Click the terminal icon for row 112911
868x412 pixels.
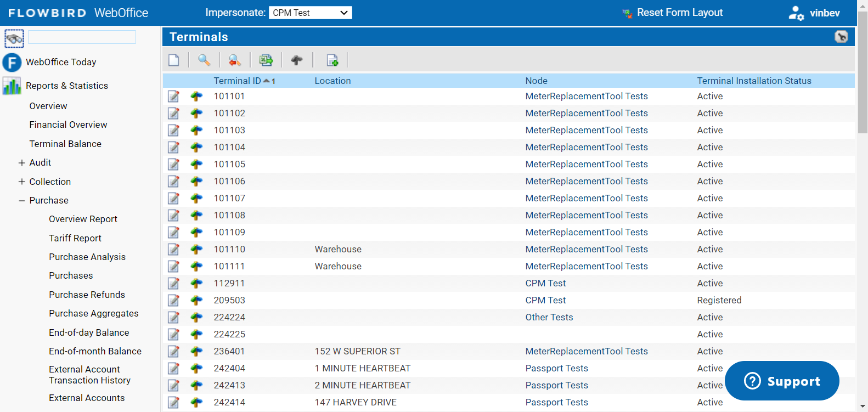tap(196, 284)
